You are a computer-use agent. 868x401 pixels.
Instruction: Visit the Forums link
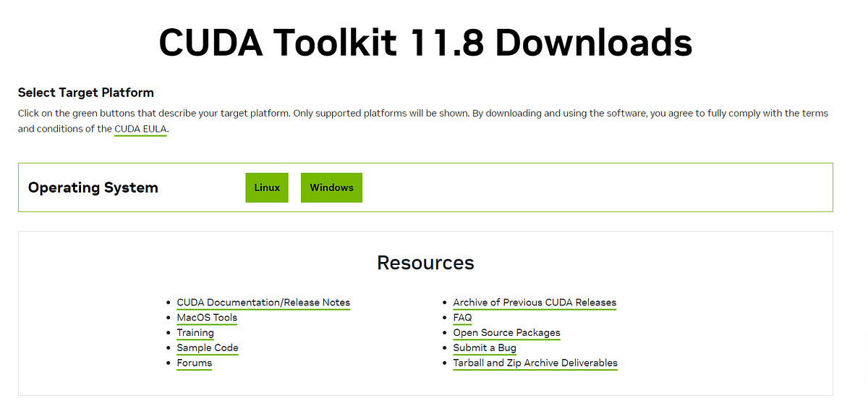pyautogui.click(x=195, y=363)
